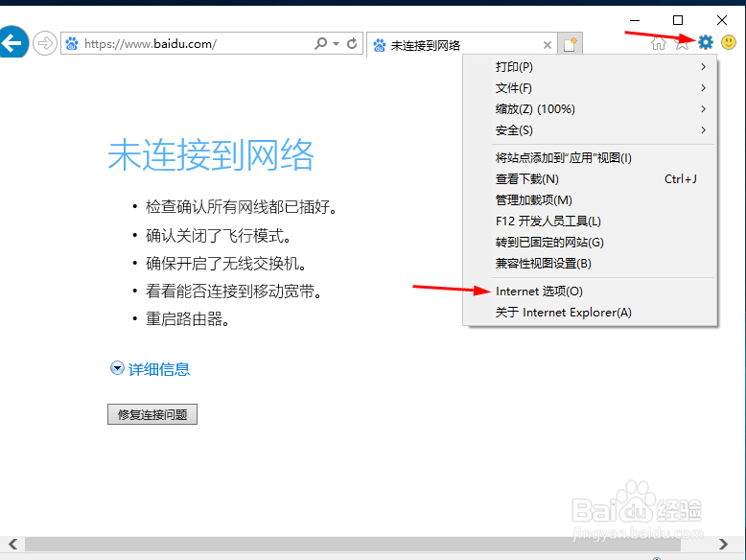Screen dimensions: 746x560
Task: Go to the home page icon
Action: [659, 43]
